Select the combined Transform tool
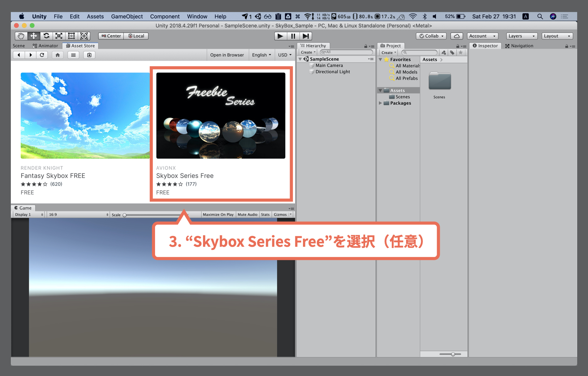Screen dimensions: 588x376 pos(84,36)
